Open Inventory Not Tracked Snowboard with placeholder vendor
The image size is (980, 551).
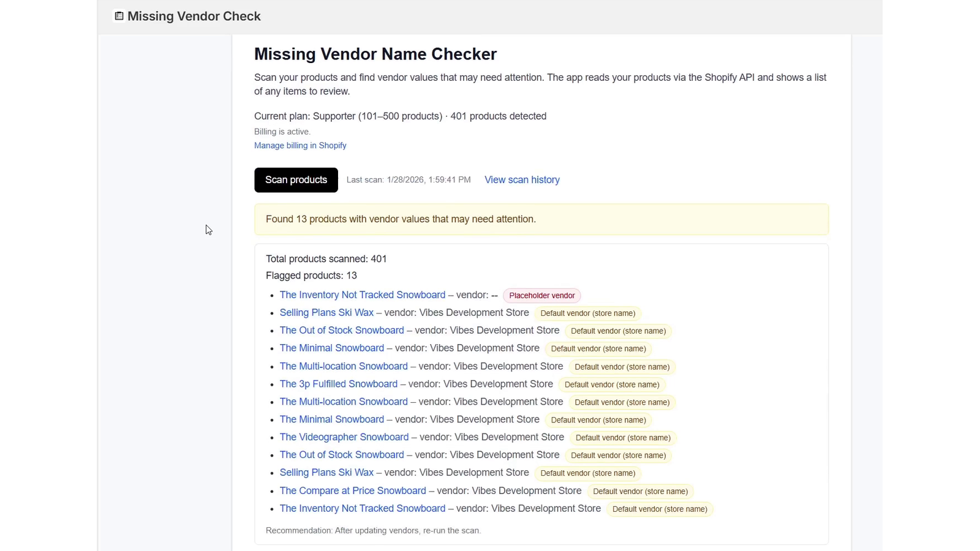tap(362, 295)
